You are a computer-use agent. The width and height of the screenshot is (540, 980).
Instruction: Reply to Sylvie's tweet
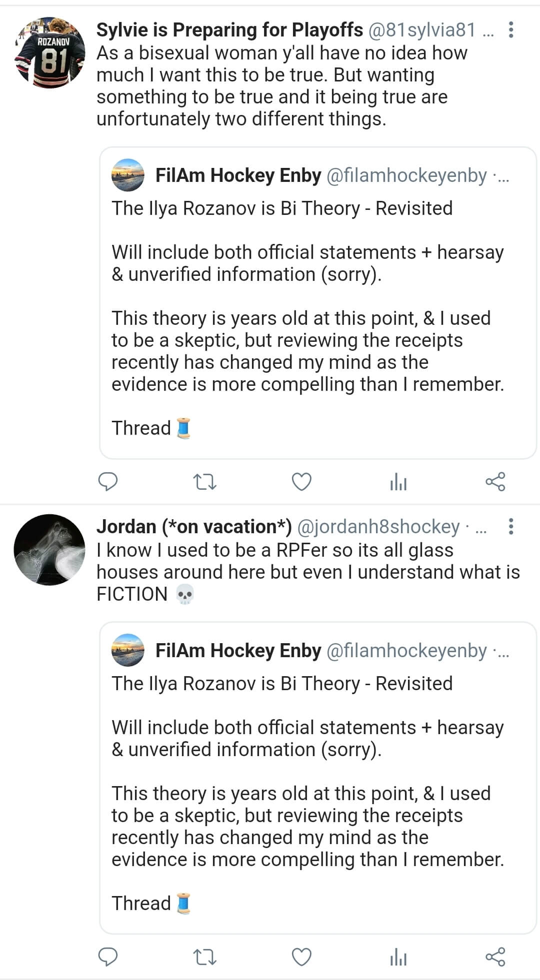pos(107,482)
